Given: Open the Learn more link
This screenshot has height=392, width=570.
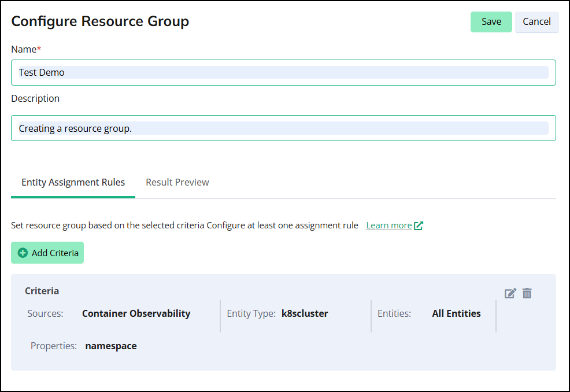Looking at the screenshot, I should 388,225.
